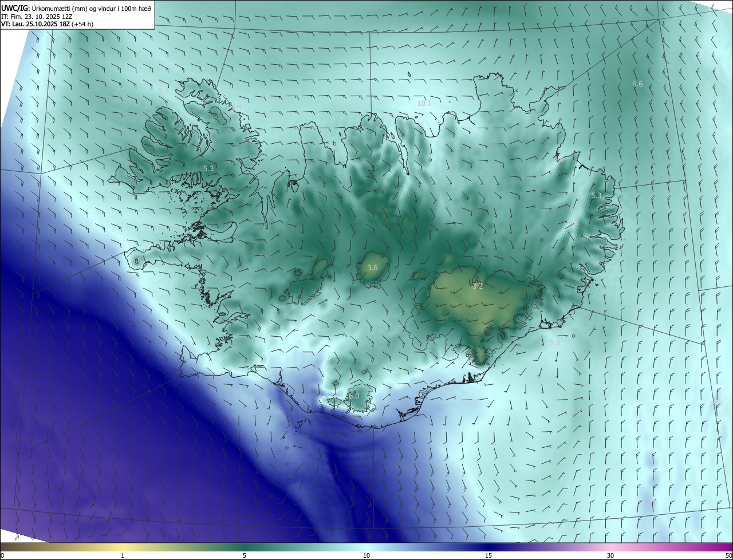The image size is (733, 560).
Task: Click the '10' tick label on the color scale
Action: click(x=366, y=556)
